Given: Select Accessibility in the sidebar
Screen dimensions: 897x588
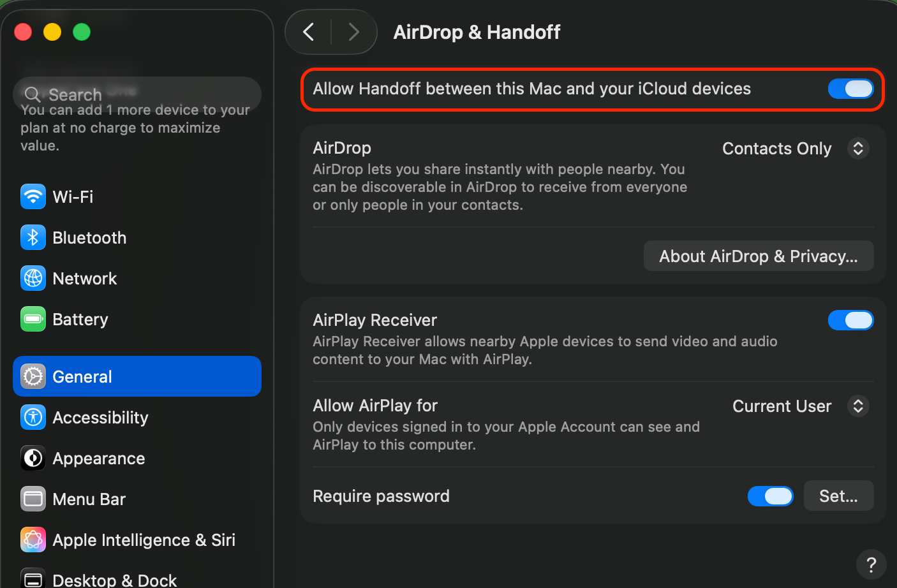Looking at the screenshot, I should point(137,417).
